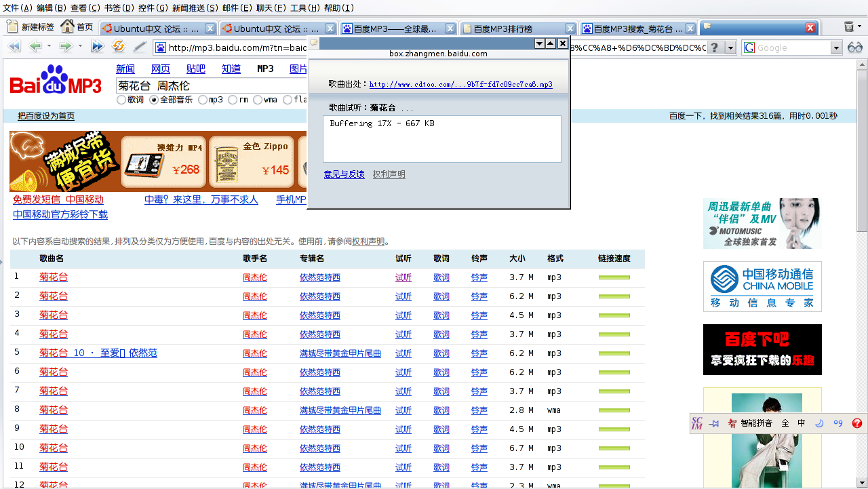Click the link speed bar for row 1
This screenshot has height=489, width=868.
[614, 277]
